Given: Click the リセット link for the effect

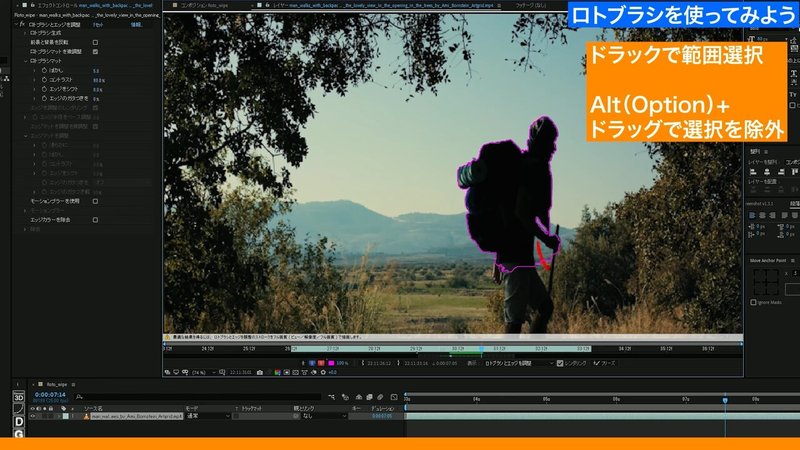Looking at the screenshot, I should click(98, 24).
